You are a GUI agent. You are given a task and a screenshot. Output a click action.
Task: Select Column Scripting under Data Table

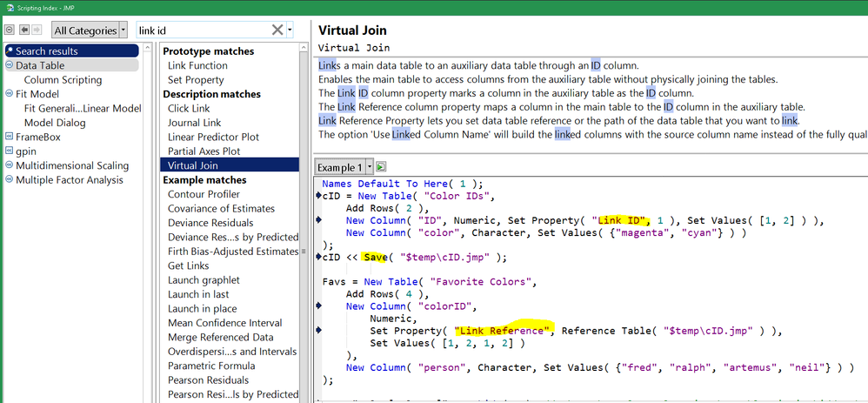click(x=63, y=80)
